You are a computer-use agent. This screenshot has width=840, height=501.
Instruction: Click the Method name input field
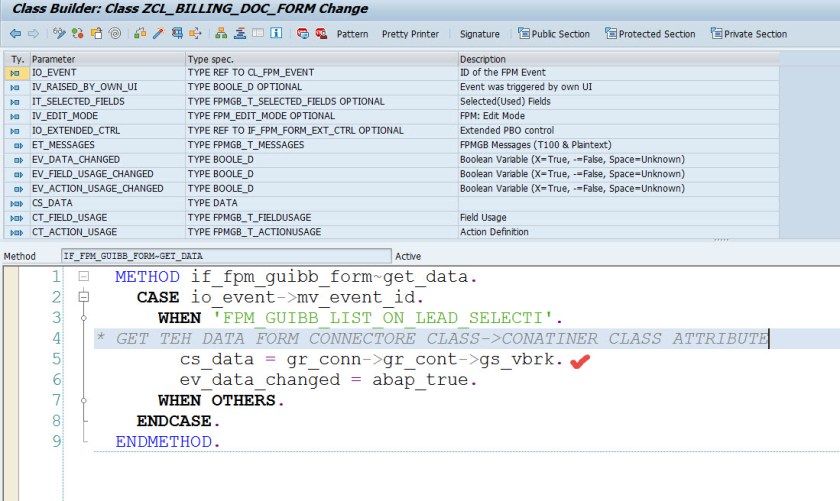tap(226, 256)
